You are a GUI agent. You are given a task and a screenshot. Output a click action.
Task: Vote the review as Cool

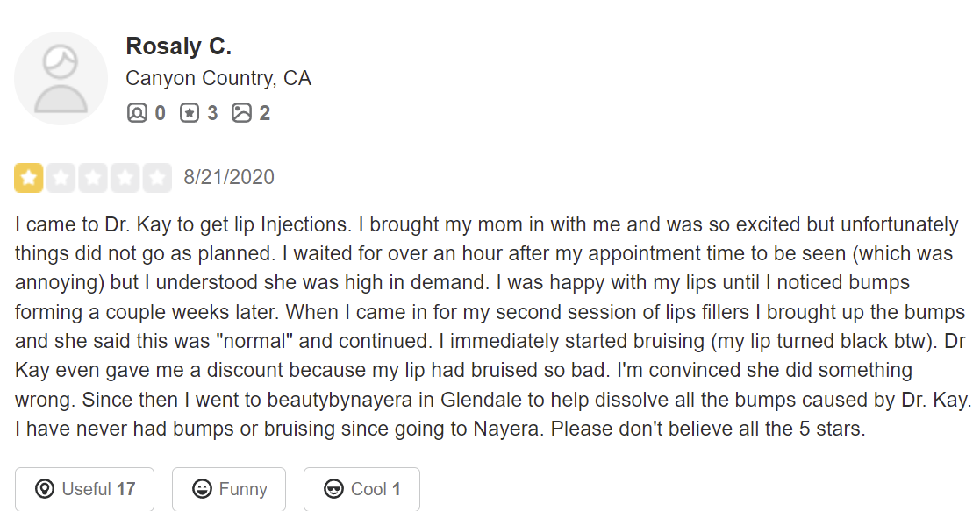point(361,488)
